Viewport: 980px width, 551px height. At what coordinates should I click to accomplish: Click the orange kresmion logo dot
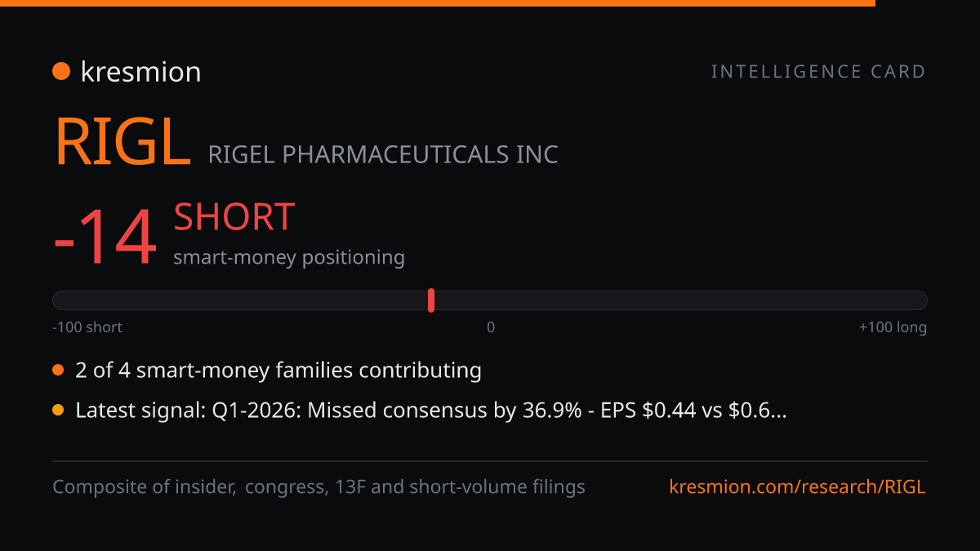60,72
